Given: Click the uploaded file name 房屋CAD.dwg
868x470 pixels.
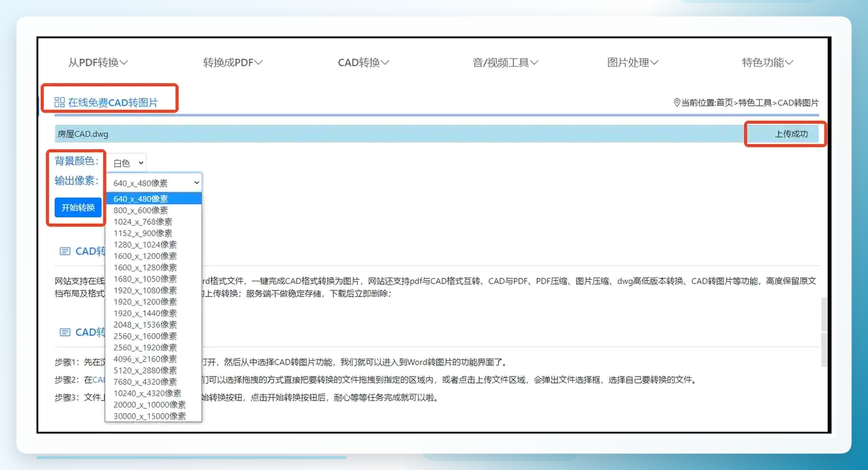Looking at the screenshot, I should (83, 134).
